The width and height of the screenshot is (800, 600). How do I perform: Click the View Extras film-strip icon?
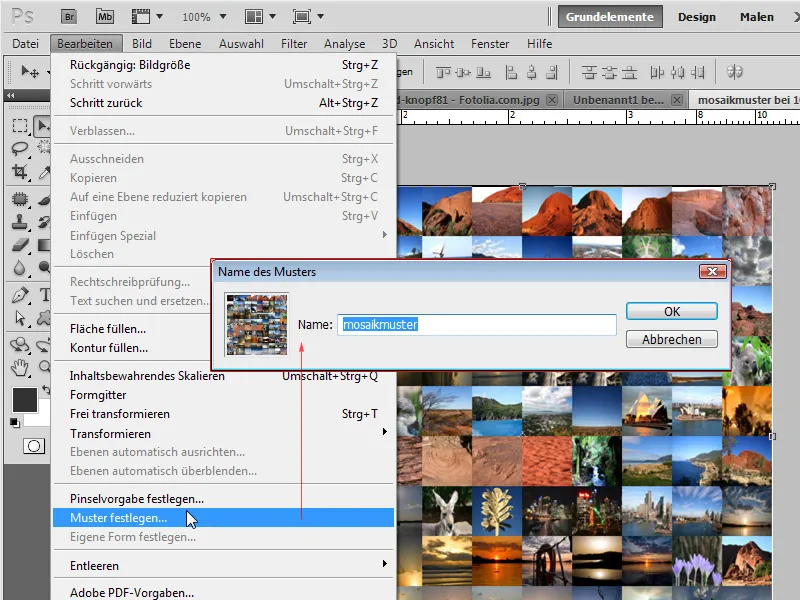click(141, 17)
